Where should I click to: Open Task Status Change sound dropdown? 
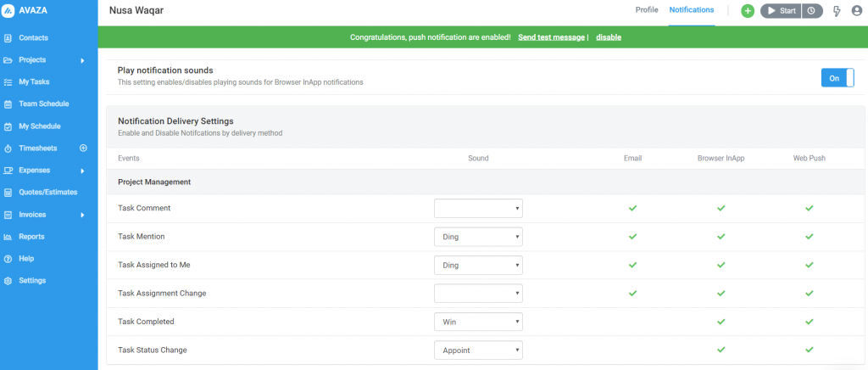tap(478, 350)
